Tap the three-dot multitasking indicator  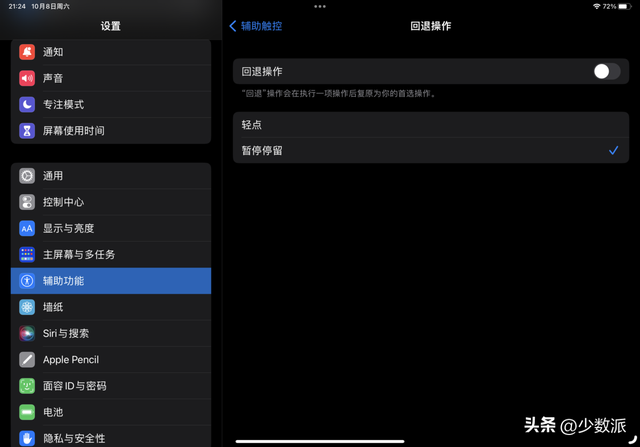pyautogui.click(x=320, y=7)
